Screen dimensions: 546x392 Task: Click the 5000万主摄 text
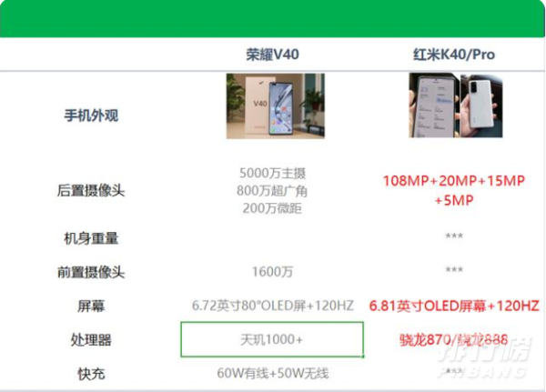click(x=272, y=173)
